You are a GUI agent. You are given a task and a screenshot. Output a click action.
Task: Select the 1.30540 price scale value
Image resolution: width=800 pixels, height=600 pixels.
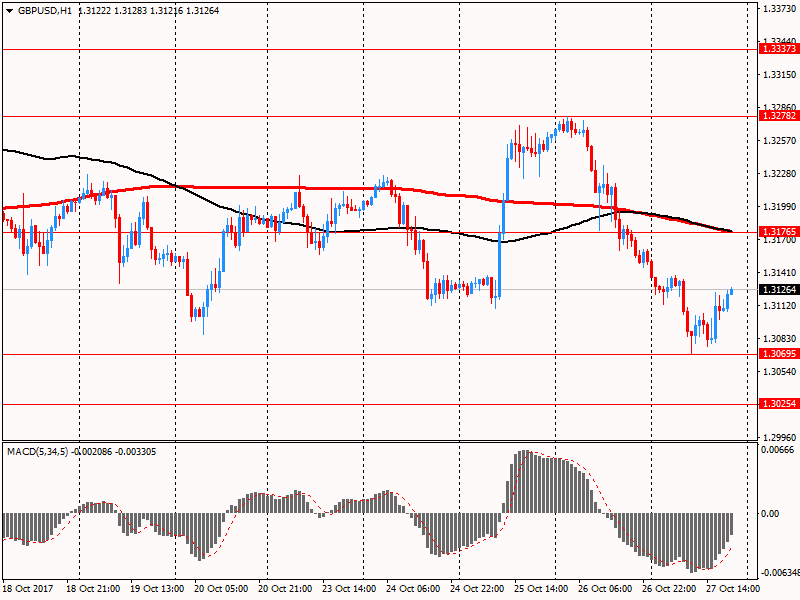(x=780, y=372)
